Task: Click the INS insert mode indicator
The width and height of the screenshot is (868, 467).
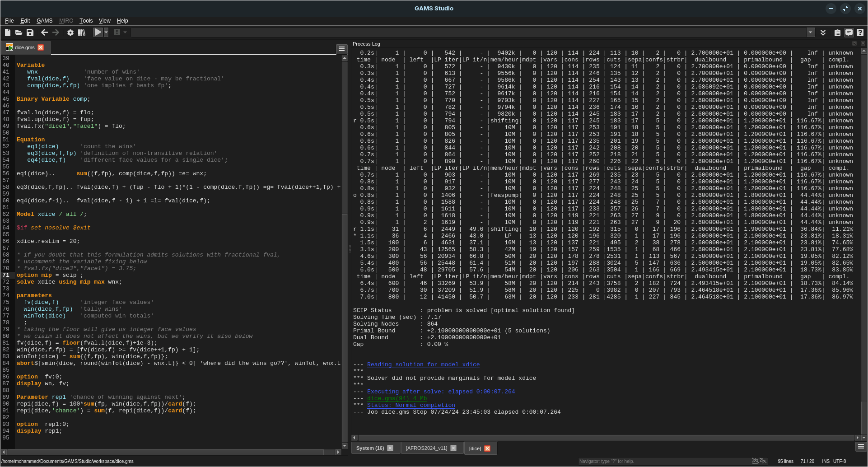Action: pos(826,462)
